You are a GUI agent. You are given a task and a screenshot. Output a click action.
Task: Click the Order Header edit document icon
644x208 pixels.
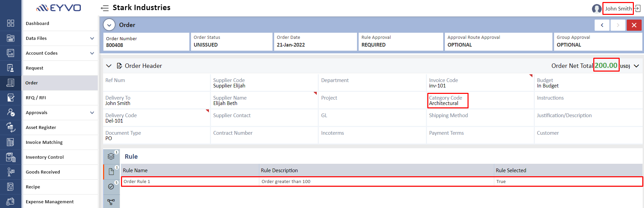pos(119,66)
